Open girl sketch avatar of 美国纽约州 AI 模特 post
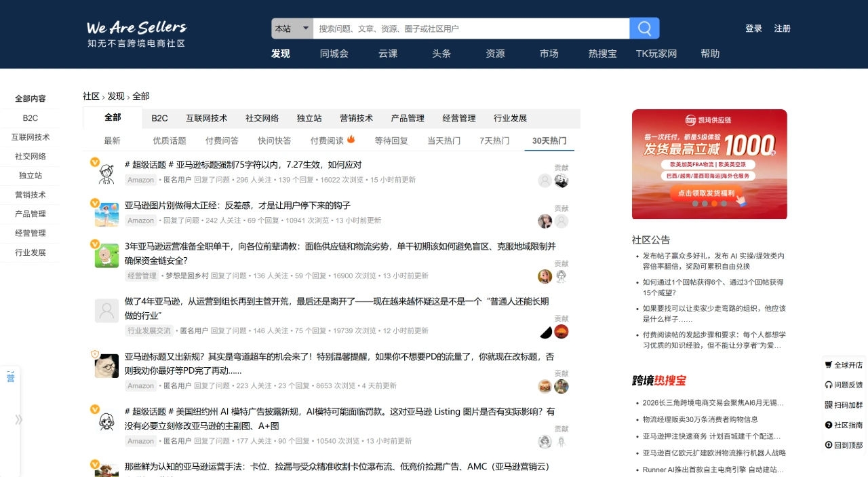The image size is (868, 477). pyautogui.click(x=106, y=421)
